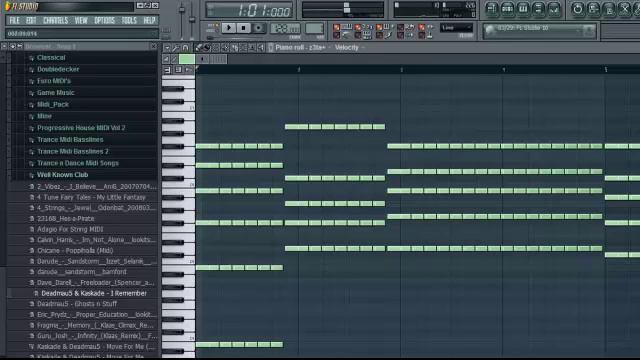Viewport: 640px width, 360px height.
Task: Arm recording with the Record button
Action: [258, 28]
